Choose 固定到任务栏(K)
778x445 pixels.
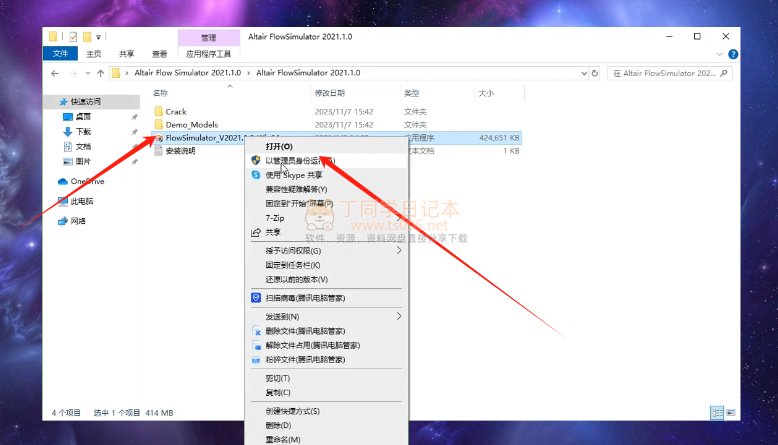(326, 265)
